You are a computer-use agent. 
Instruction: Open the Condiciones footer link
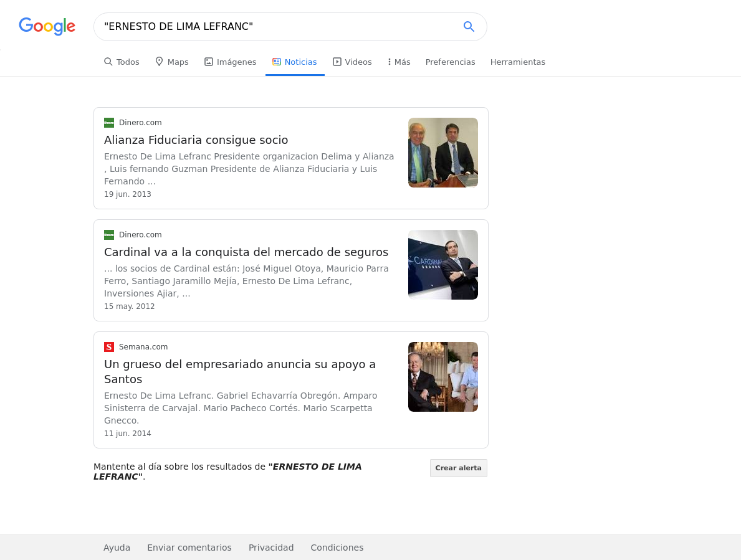[x=337, y=548]
